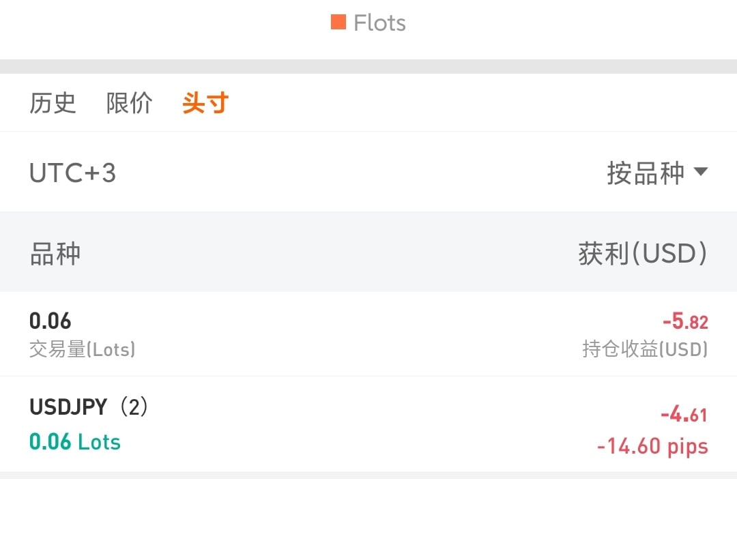Click the green 0.06 Lots text
The image size is (737, 560).
point(75,442)
